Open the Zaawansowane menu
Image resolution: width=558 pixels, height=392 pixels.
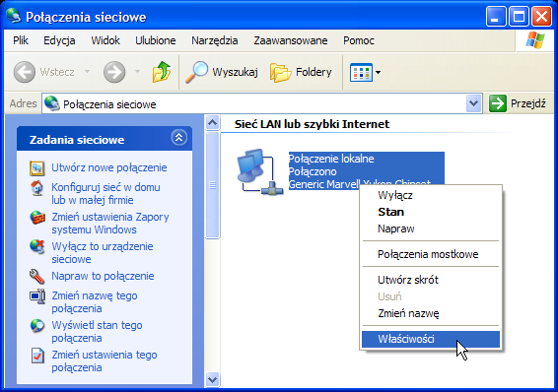[x=291, y=40]
